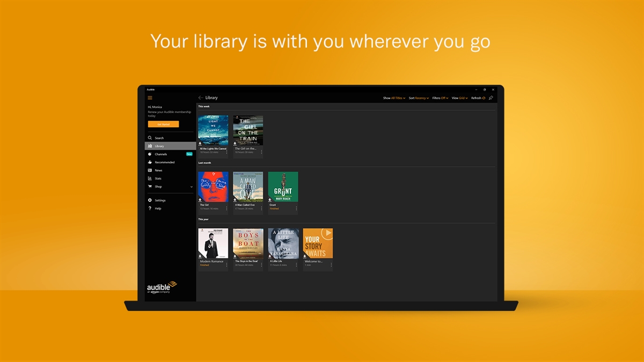644x362 pixels.
Task: Click the New badge beside Channels
Action: click(x=189, y=154)
